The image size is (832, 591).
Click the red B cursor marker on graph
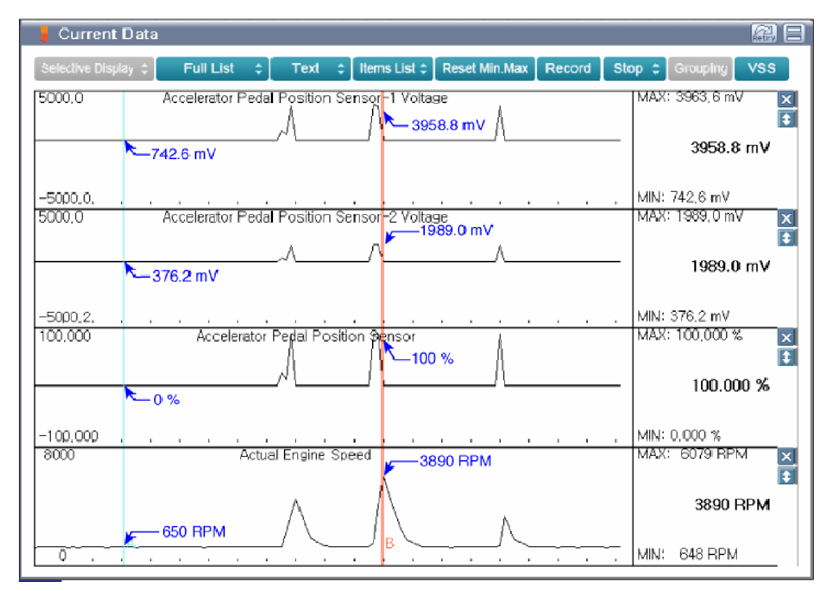coord(390,543)
